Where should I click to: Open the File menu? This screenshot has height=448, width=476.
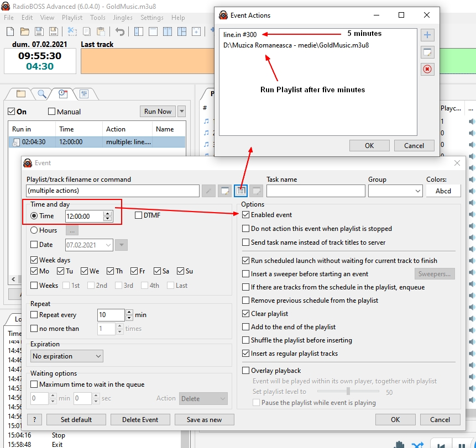[x=8, y=18]
